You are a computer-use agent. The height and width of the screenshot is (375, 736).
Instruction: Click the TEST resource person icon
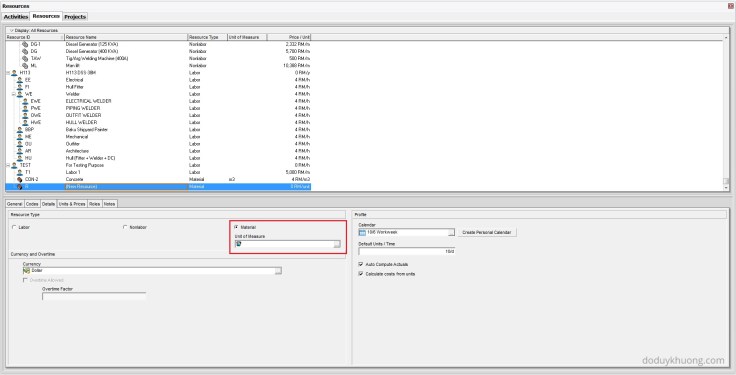(x=14, y=165)
